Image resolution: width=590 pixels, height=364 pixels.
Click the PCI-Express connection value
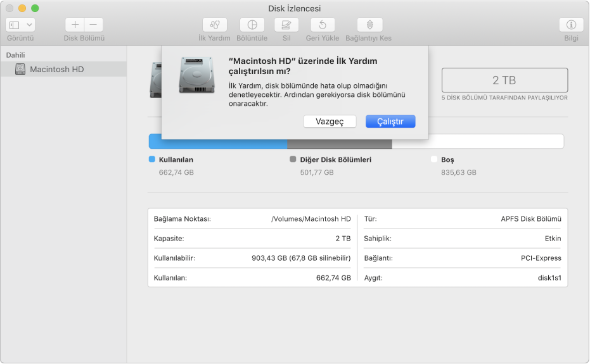pyautogui.click(x=541, y=258)
